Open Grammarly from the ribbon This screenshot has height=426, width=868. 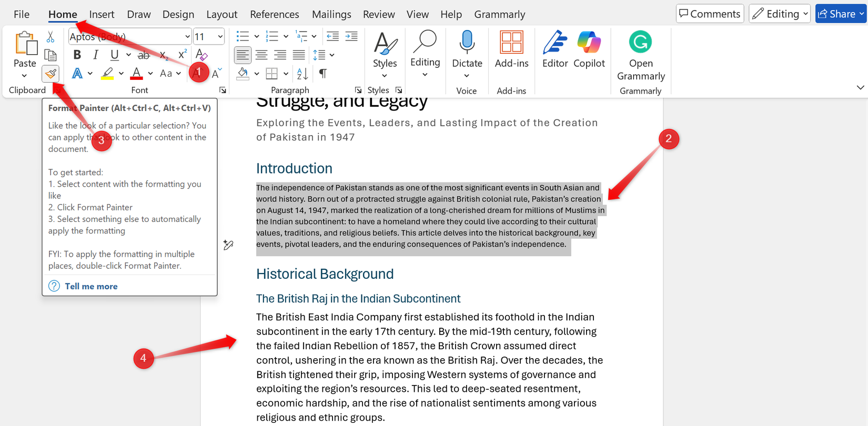click(x=641, y=55)
